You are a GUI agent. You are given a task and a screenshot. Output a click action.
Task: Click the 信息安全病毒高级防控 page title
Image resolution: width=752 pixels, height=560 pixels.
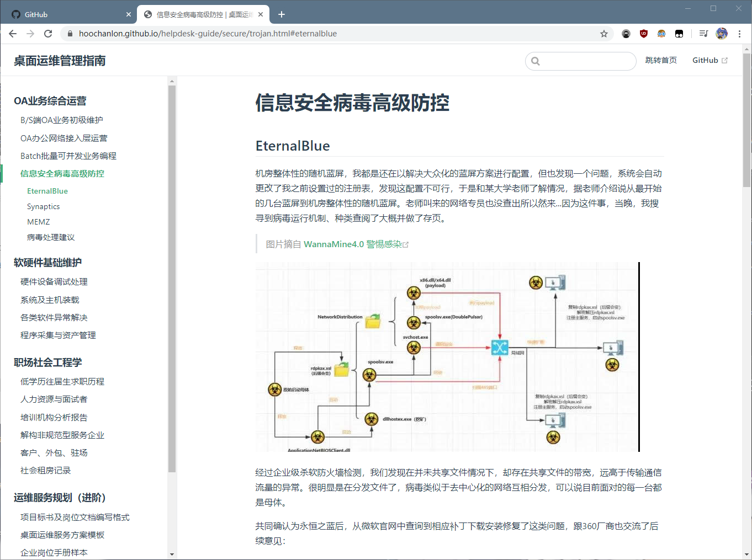point(352,103)
